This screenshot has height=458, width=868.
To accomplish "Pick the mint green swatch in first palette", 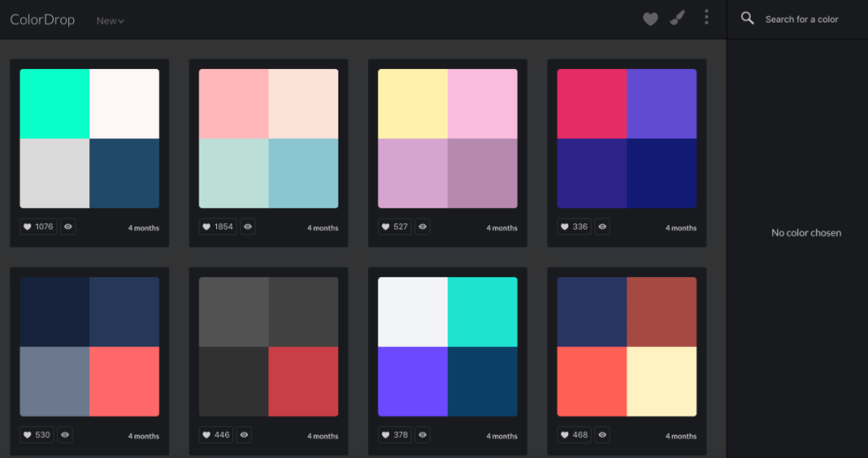I will pyautogui.click(x=55, y=104).
